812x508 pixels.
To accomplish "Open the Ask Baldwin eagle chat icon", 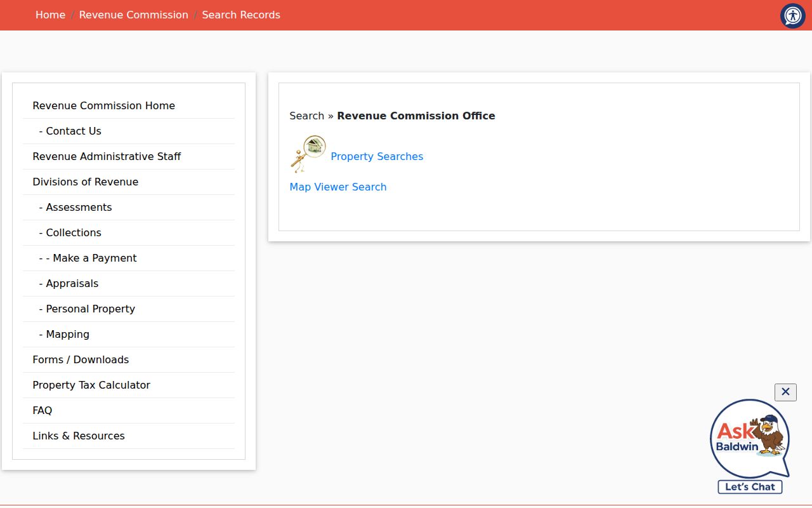I will click(750, 439).
